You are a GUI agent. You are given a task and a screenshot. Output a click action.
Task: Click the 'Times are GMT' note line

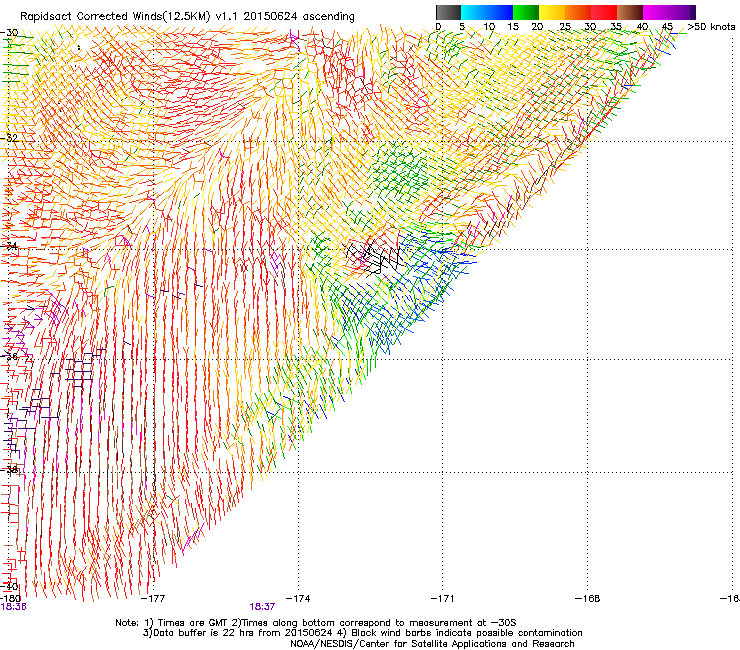point(316,623)
